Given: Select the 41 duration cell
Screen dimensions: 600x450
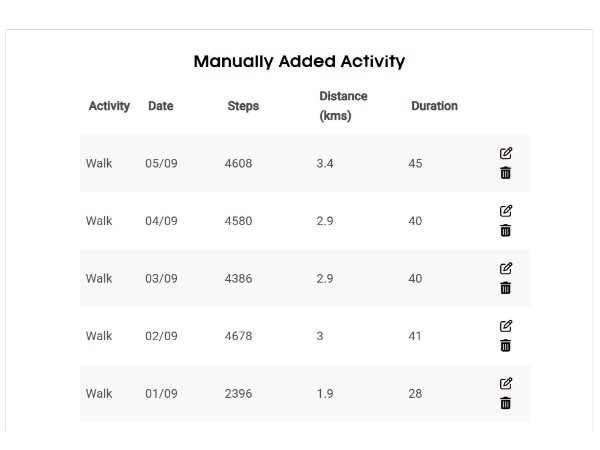Looking at the screenshot, I should click(x=416, y=336).
